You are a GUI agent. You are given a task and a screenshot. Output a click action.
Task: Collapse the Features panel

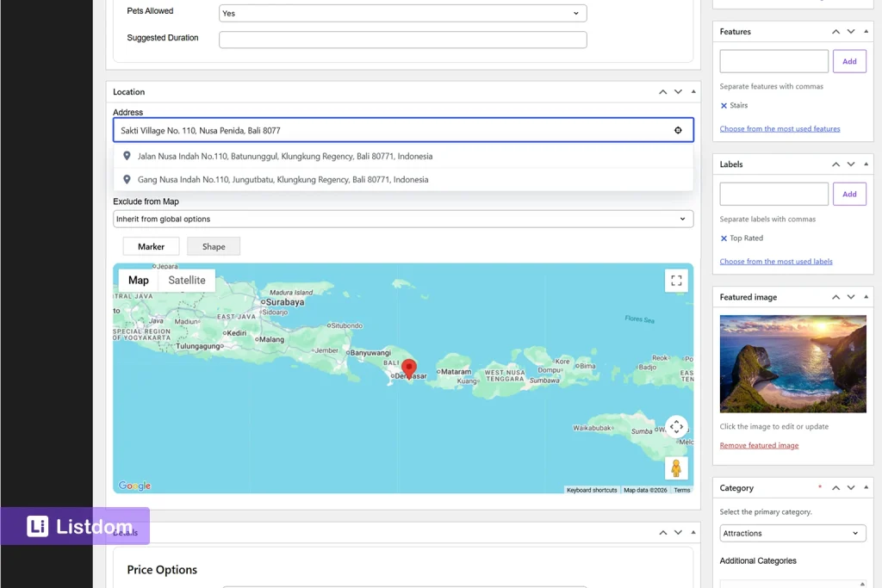pos(866,32)
